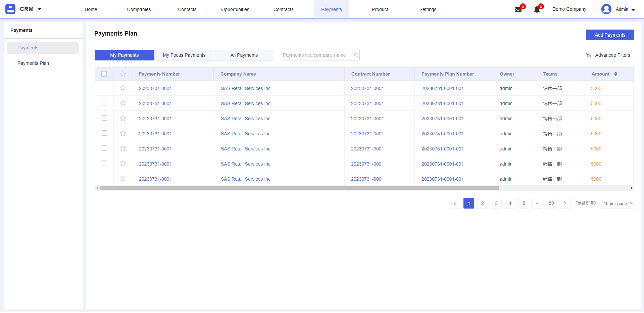The image size is (644, 313).
Task: Expand the Admin account dropdown arrow
Action: pyautogui.click(x=633, y=10)
